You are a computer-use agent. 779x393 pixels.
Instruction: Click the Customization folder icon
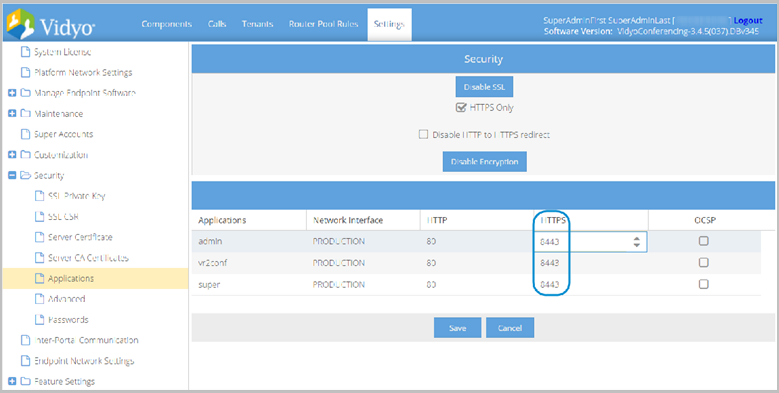[25, 155]
